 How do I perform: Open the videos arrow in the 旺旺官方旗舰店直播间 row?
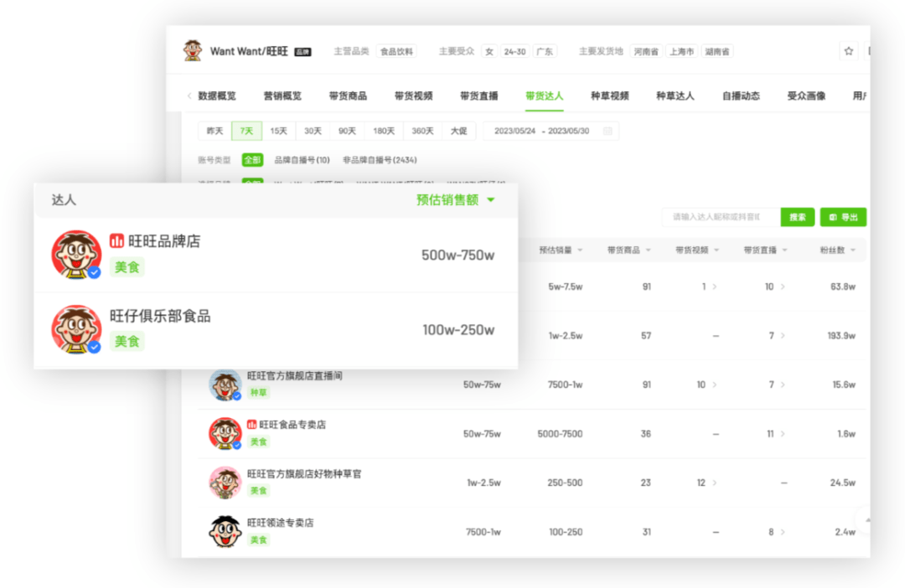coord(715,385)
